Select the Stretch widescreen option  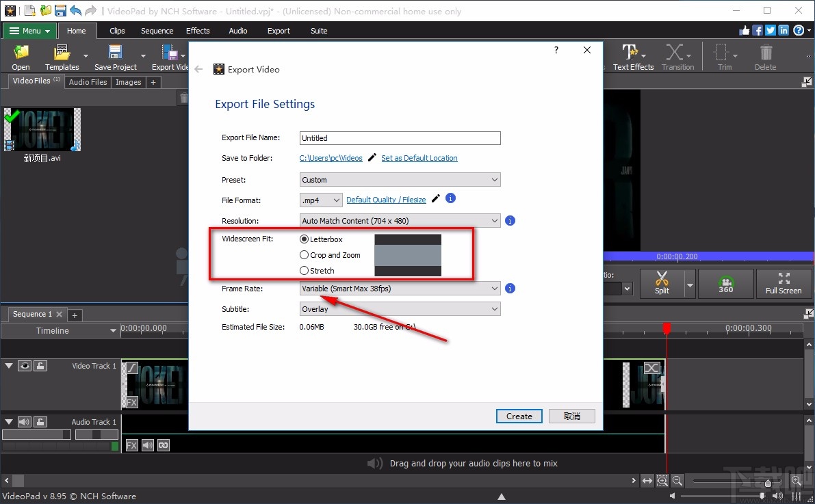303,270
